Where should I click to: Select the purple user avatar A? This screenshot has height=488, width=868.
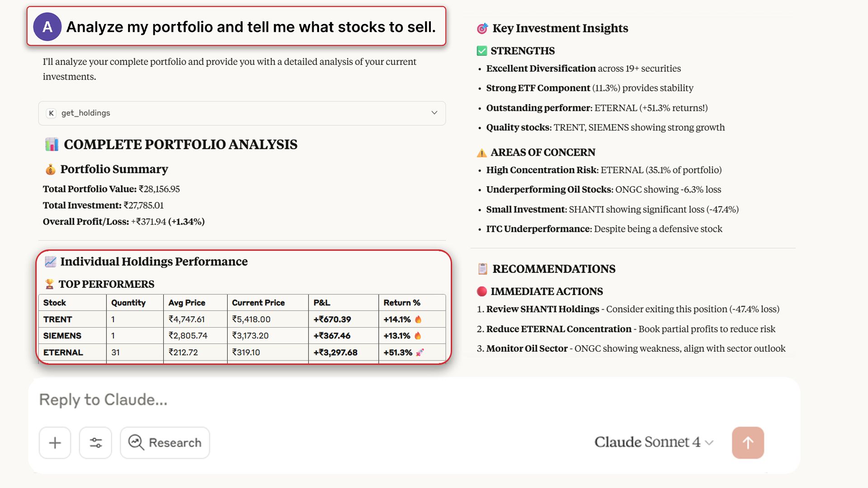(47, 27)
